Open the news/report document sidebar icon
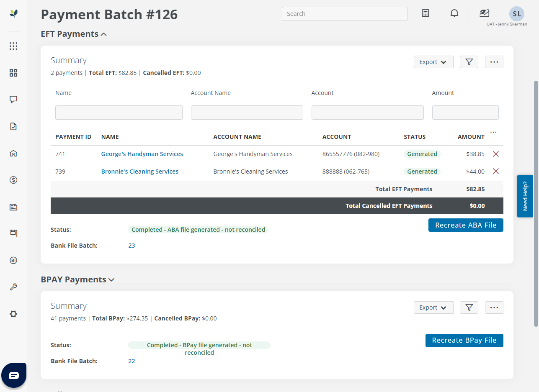 pos(13,207)
